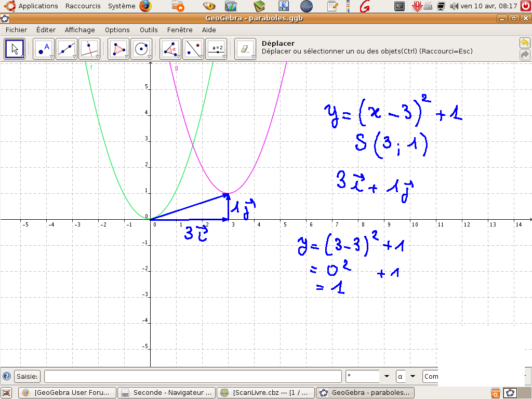This screenshot has height=399, width=532.
Task: Select the New Point tool
Action: pyautogui.click(x=44, y=49)
